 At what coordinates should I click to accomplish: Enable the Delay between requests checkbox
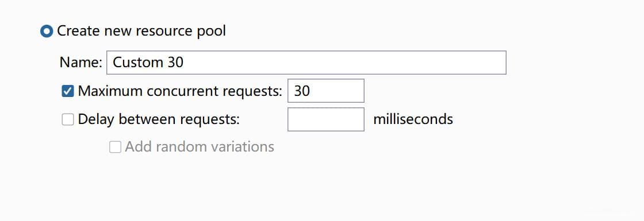68,119
